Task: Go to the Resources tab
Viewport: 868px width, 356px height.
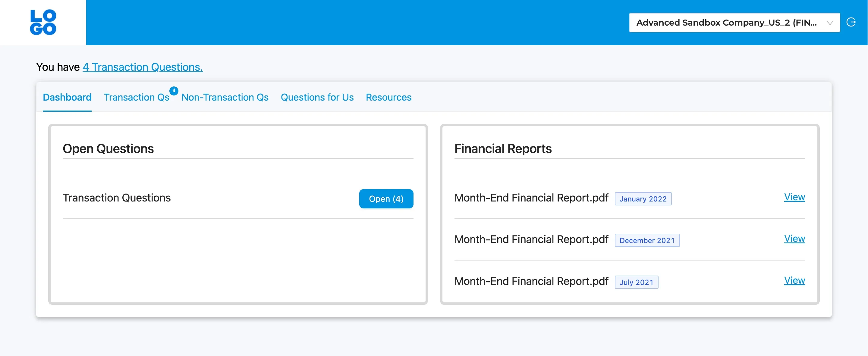Action: [388, 97]
